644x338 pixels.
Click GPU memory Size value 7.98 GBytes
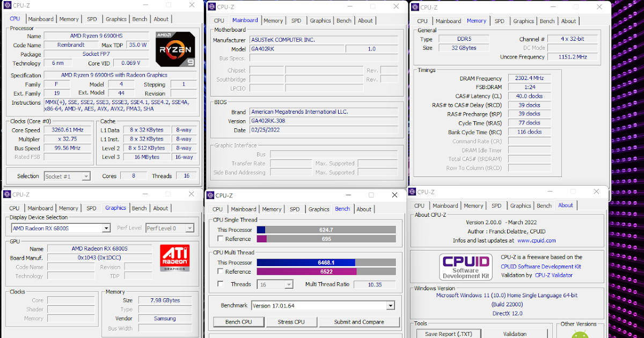[165, 300]
